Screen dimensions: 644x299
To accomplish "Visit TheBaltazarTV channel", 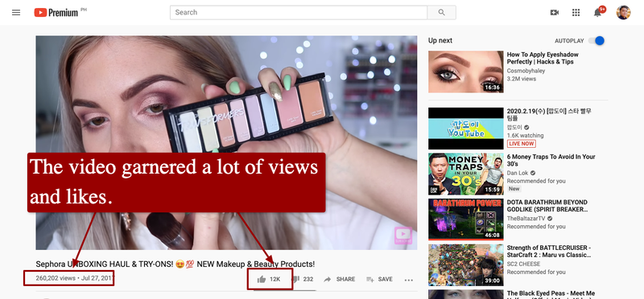I will (526, 219).
